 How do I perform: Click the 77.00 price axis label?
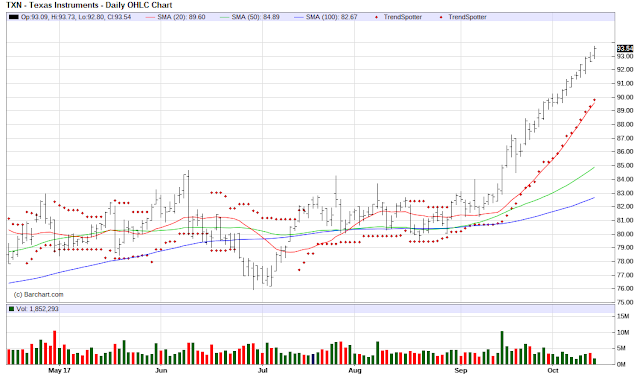click(x=625, y=275)
